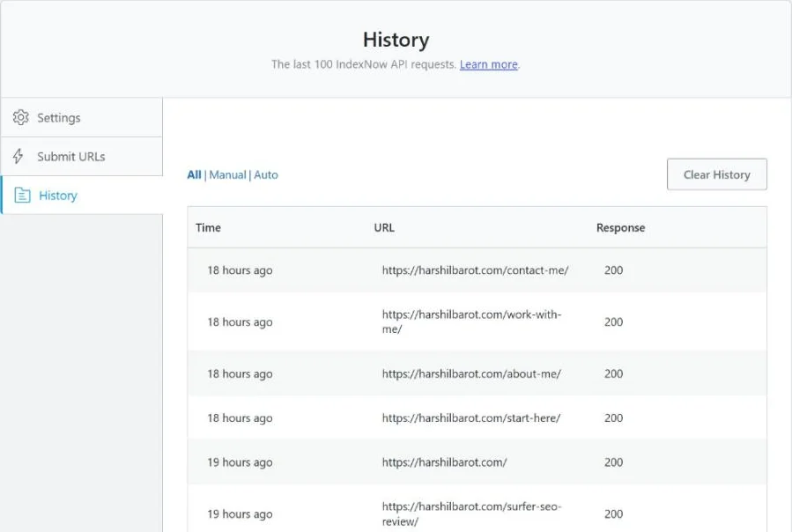Click the Clear History button

[x=717, y=174]
